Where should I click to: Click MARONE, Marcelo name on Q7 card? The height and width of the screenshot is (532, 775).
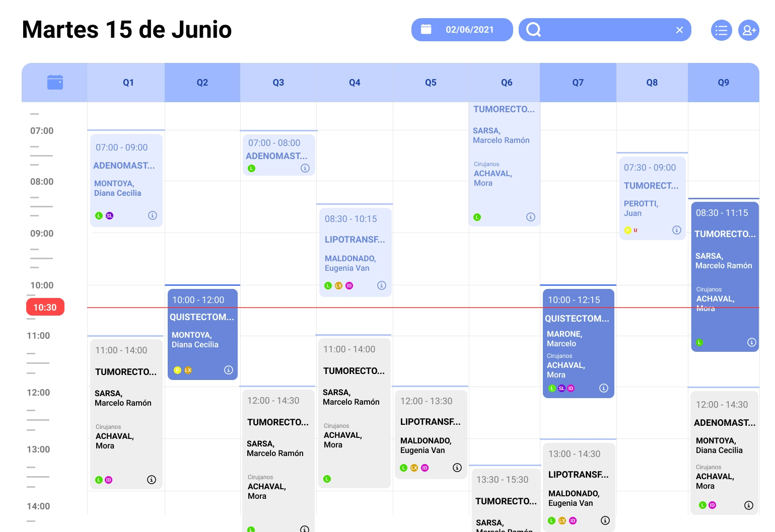pos(565,339)
